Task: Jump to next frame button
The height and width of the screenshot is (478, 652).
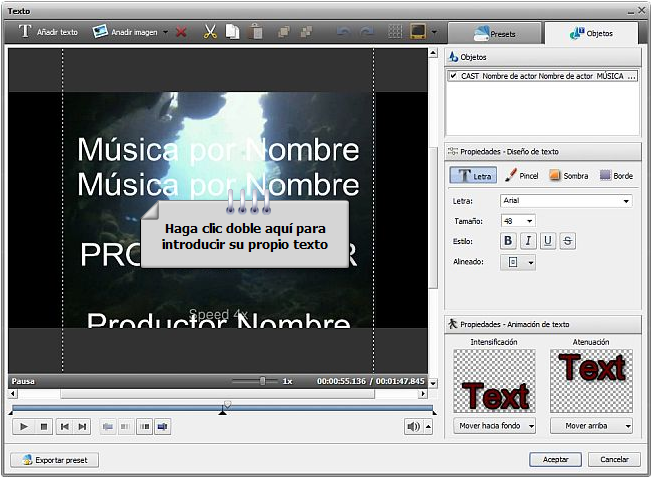Action: click(x=83, y=427)
